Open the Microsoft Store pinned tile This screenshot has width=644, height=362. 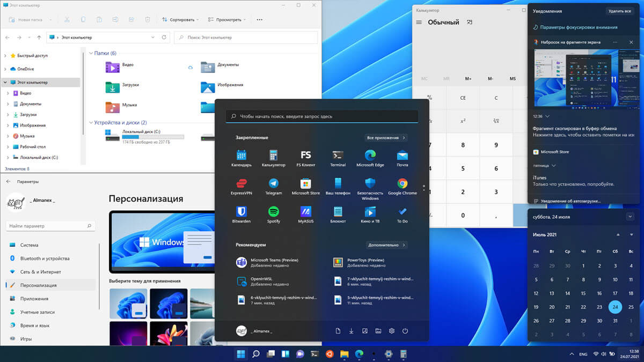[x=306, y=186]
